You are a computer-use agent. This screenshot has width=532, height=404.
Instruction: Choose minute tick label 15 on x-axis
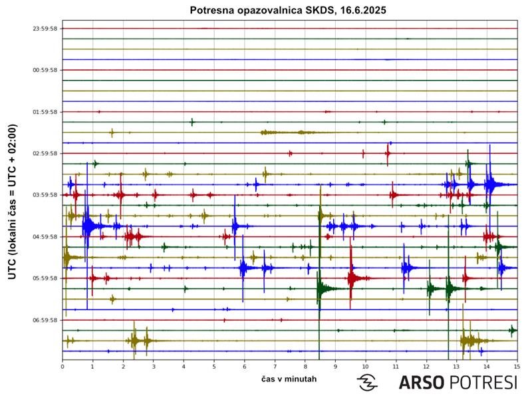click(x=517, y=367)
